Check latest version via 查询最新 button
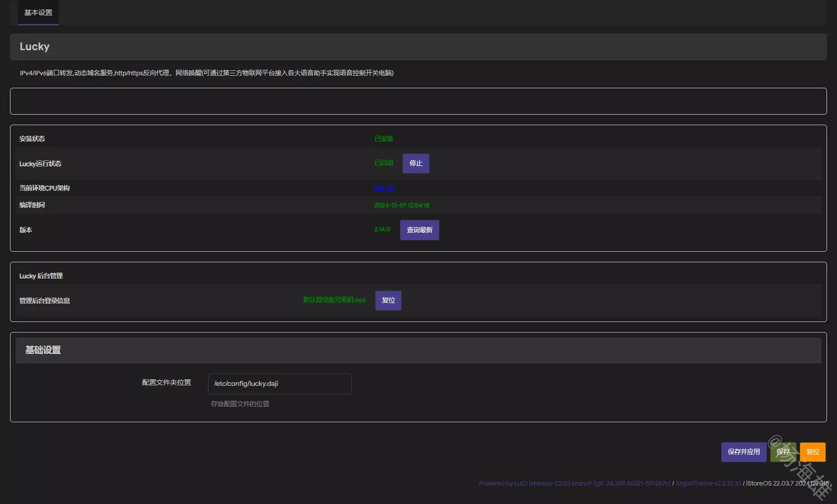Screen dimensions: 837x504 pyautogui.click(x=419, y=230)
